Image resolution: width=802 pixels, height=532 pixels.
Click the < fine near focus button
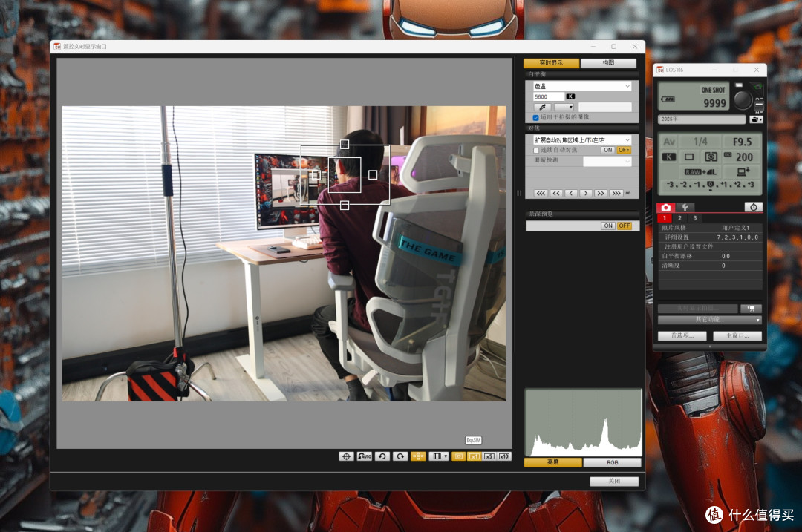571,193
